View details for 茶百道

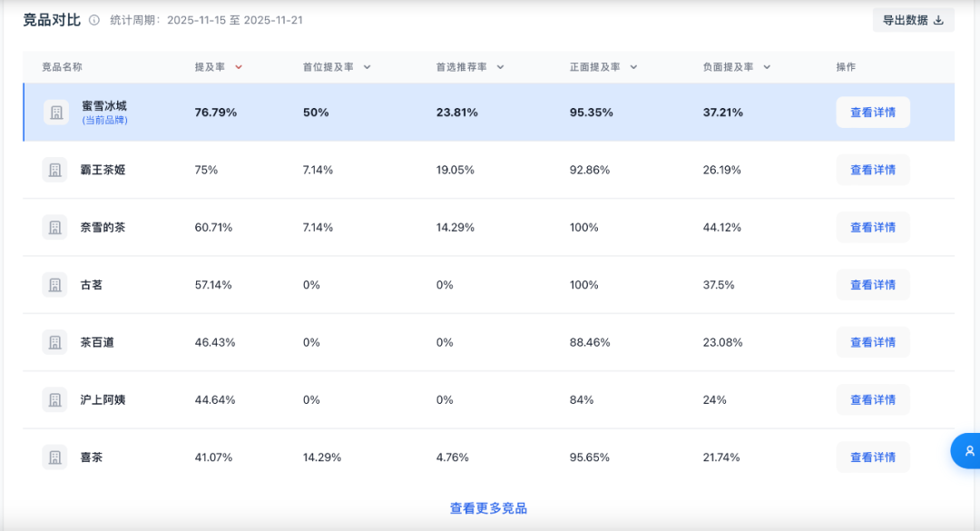873,343
